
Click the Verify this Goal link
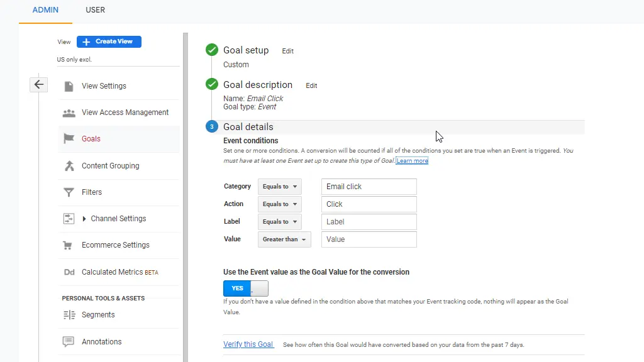248,344
